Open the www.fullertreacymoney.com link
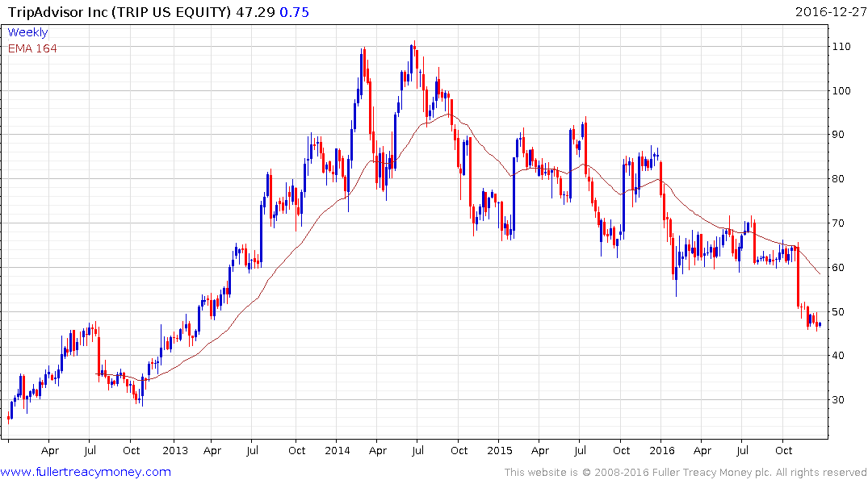Image resolution: width=868 pixels, height=484 pixels. pos(86,472)
